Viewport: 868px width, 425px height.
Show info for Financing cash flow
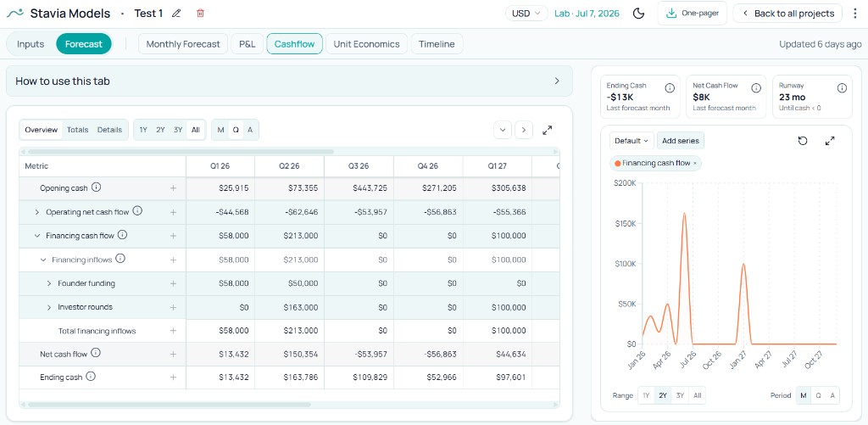[x=123, y=235]
